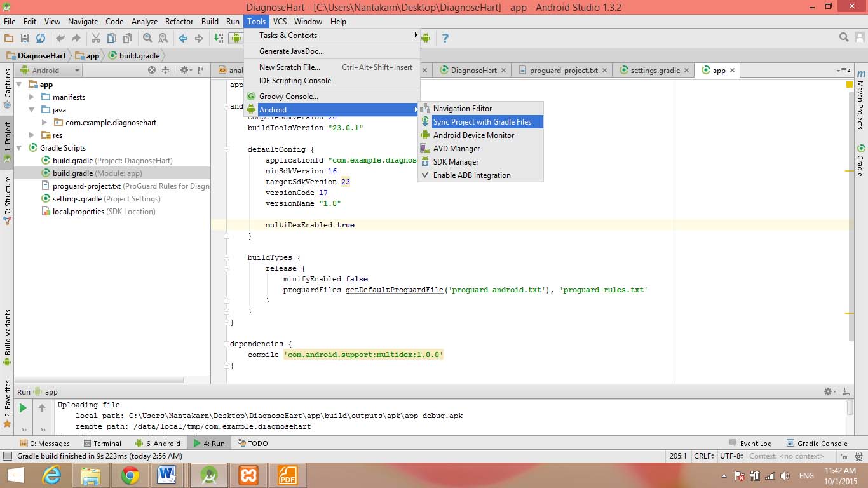Click the up arrow in Run panel
Viewport: 868px width, 488px height.
pos(42,408)
